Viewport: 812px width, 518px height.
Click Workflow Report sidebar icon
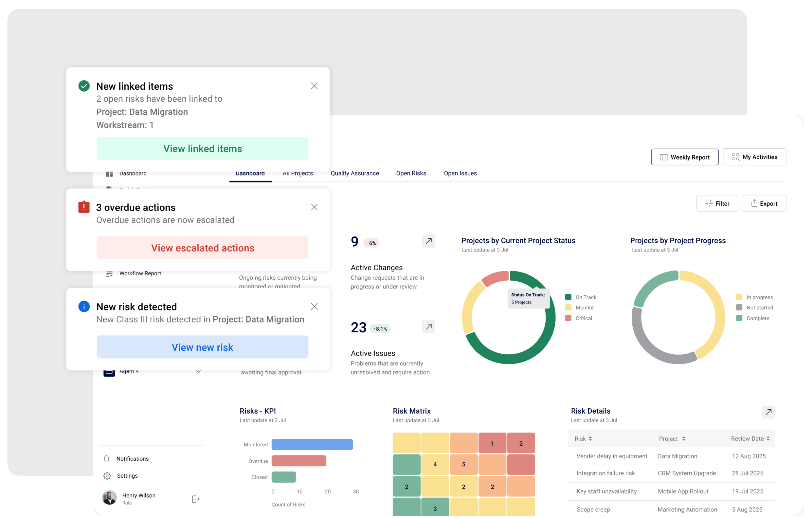point(109,274)
